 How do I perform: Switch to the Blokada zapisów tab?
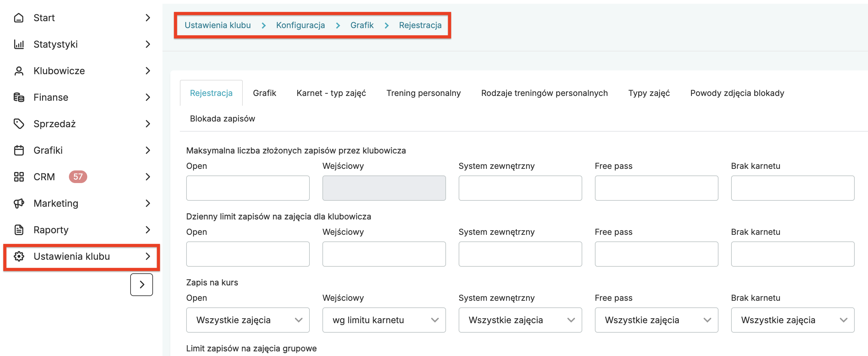[223, 119]
